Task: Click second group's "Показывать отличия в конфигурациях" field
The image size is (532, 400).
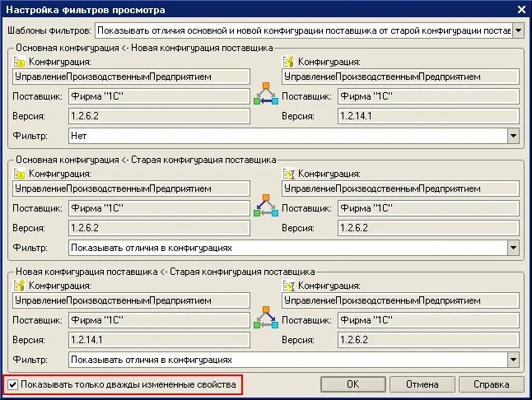Action: pyautogui.click(x=288, y=248)
